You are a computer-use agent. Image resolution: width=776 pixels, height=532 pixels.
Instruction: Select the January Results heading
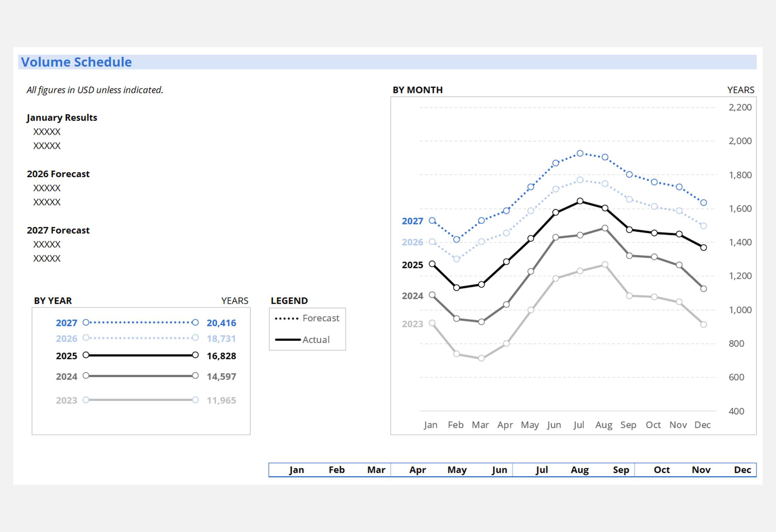[x=62, y=117]
